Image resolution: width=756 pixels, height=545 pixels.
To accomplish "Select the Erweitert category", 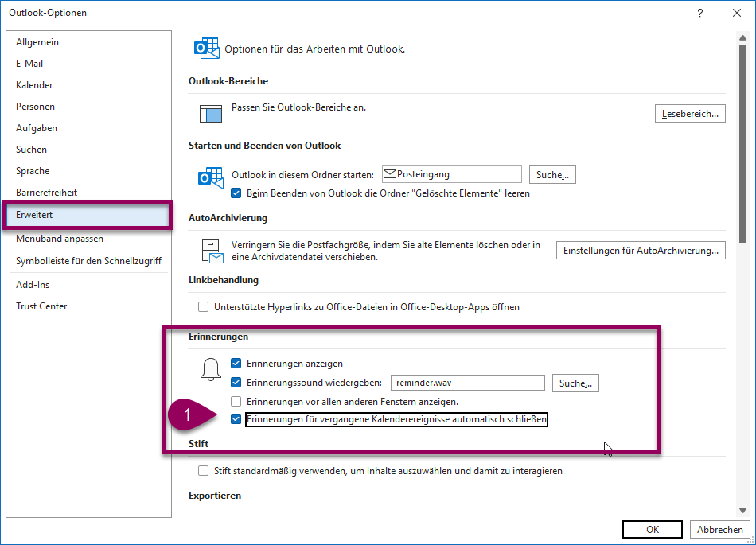I will coord(88,215).
